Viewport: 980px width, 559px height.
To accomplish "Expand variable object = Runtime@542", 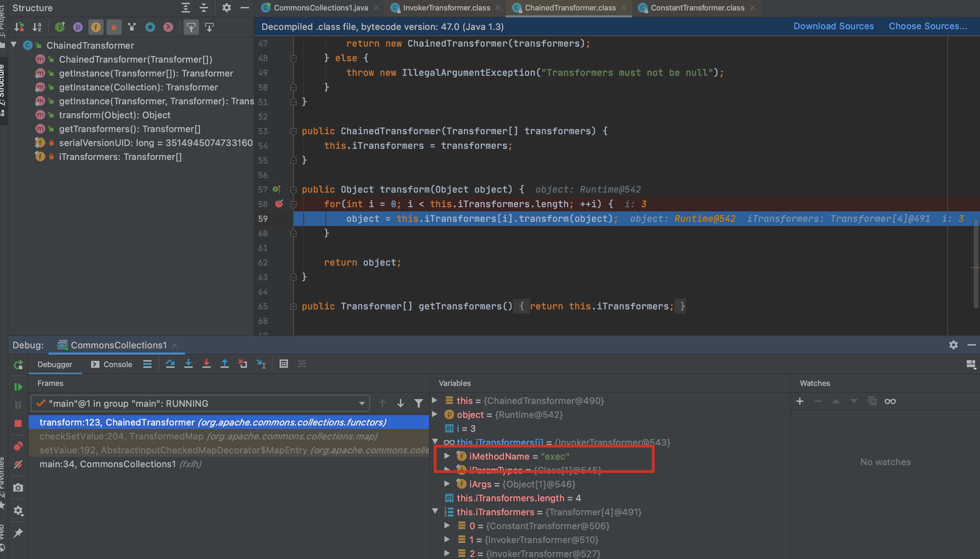I will pyautogui.click(x=435, y=414).
